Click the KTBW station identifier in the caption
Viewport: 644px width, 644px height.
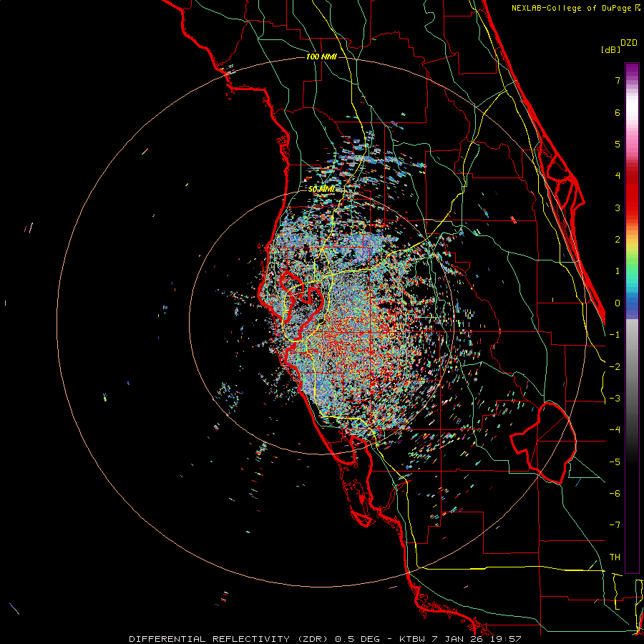413,639
